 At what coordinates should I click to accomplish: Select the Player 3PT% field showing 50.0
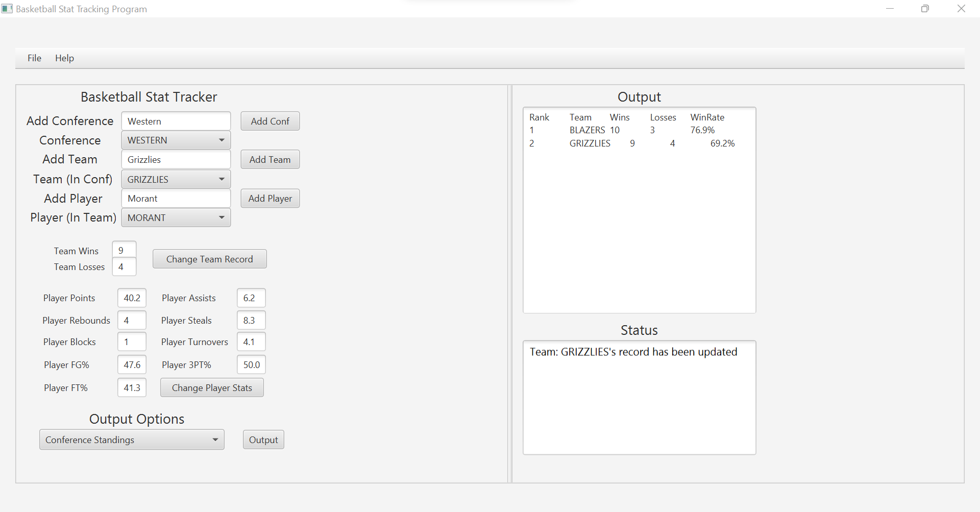251,364
